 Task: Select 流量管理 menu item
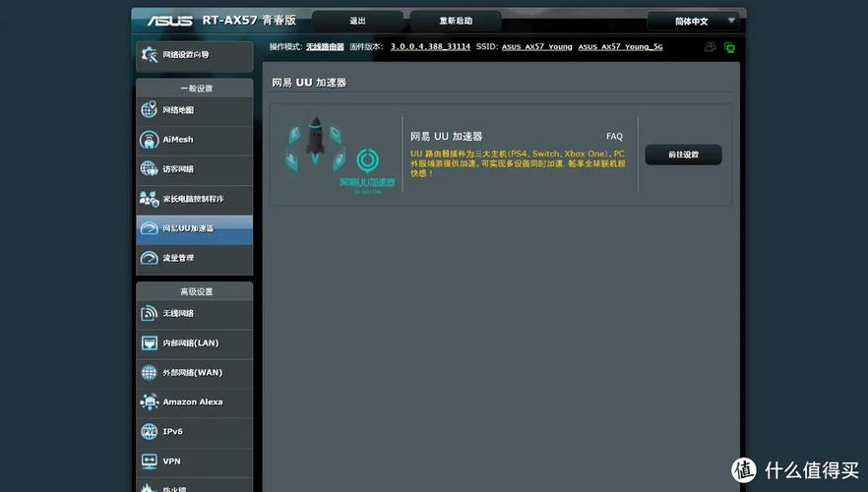[x=194, y=258]
